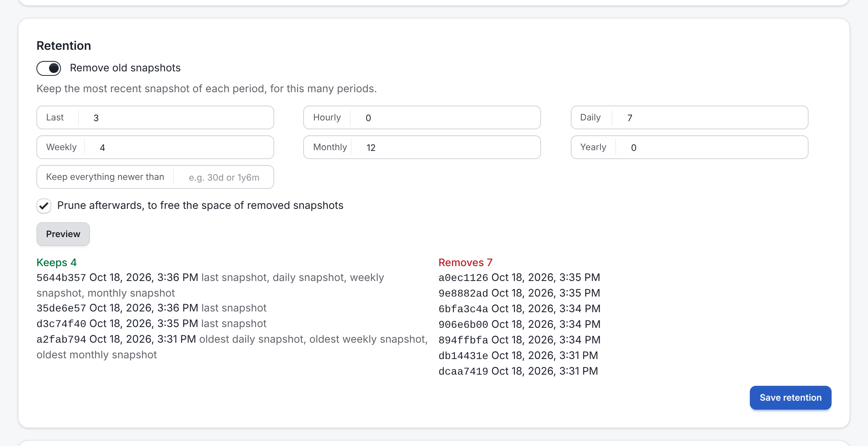Viewport: 868px width, 446px height.
Task: Select kept snapshot 35de6e57
Action: (61, 308)
